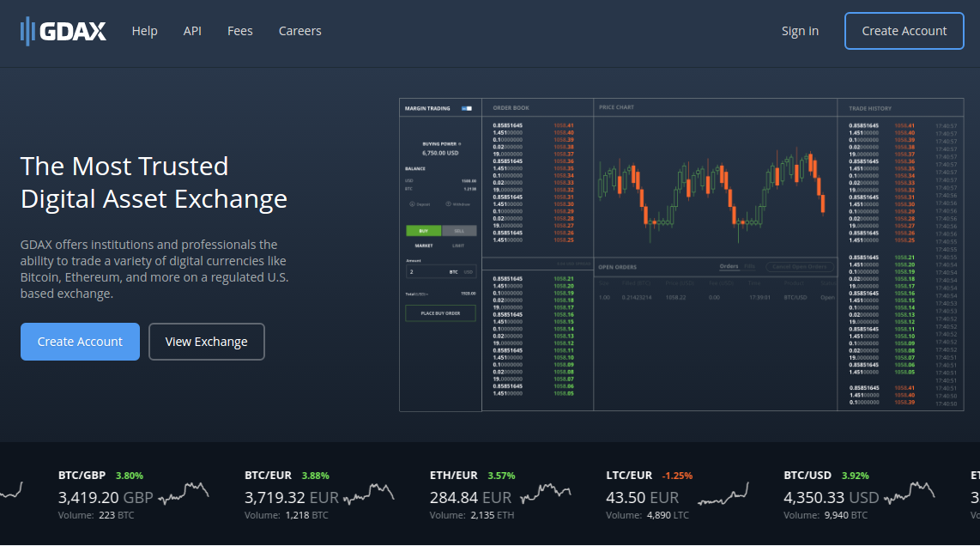Click the trading interface preview image
The width and height of the screenshot is (980, 546).
point(681,255)
